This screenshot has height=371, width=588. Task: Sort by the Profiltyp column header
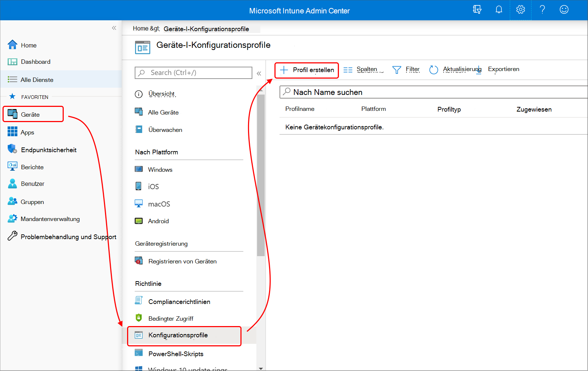pos(449,109)
